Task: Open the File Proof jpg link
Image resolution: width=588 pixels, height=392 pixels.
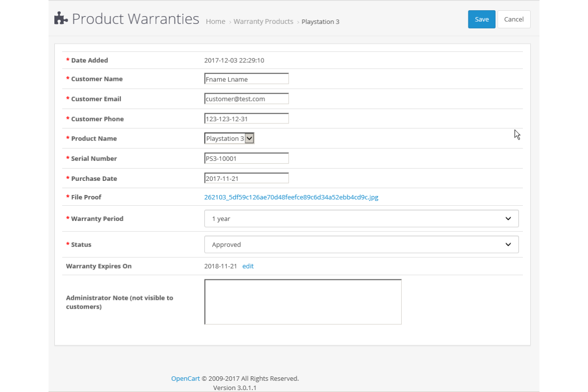Action: [x=291, y=197]
